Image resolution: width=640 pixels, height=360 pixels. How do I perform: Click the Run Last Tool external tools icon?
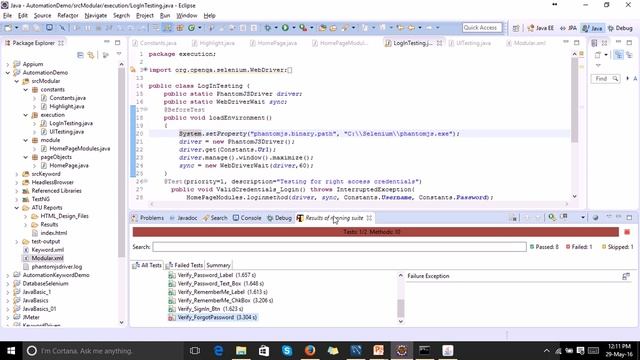[x=303, y=28]
